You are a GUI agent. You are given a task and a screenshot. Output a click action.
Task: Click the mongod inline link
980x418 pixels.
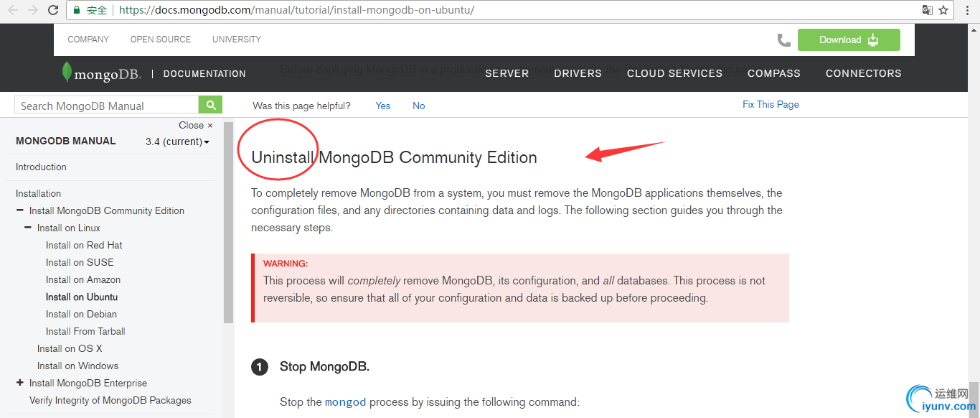point(346,402)
